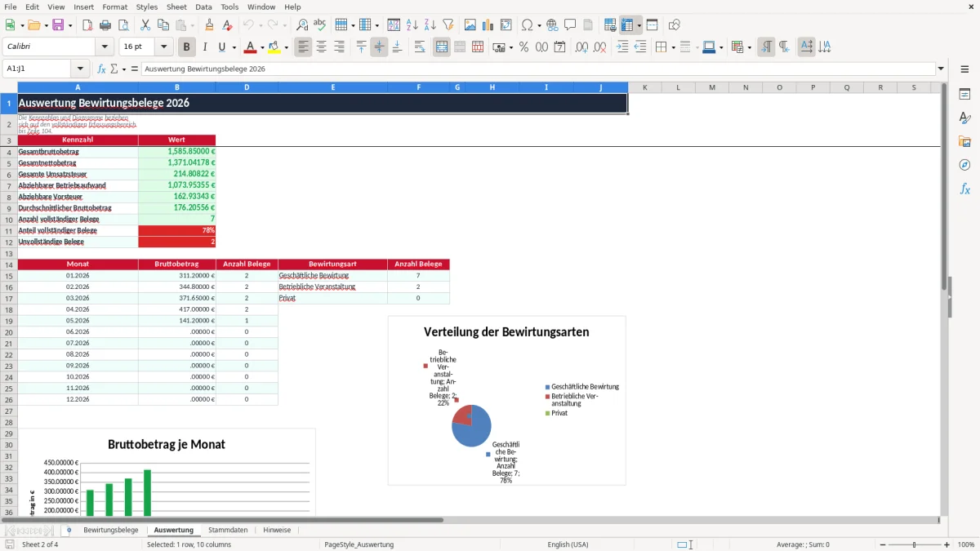Insert Chart via toolbar icon
This screenshot has height=551, width=980.
click(488, 25)
